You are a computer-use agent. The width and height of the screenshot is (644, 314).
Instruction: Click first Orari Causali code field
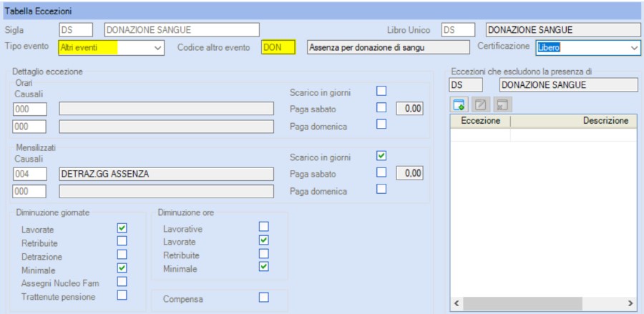tap(29, 109)
